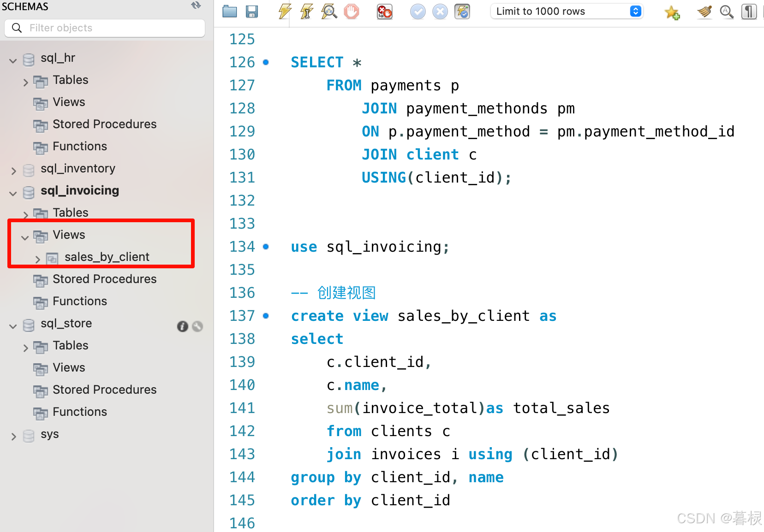This screenshot has height=532, width=764.
Task: Select Functions under the sql_hr schema
Action: [x=80, y=146]
